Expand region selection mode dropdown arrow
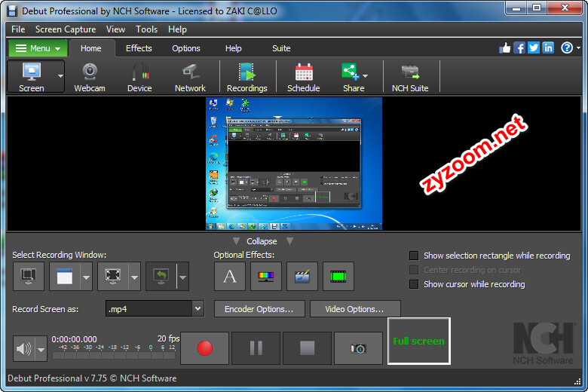Image resolution: width=588 pixels, height=392 pixels. click(135, 277)
